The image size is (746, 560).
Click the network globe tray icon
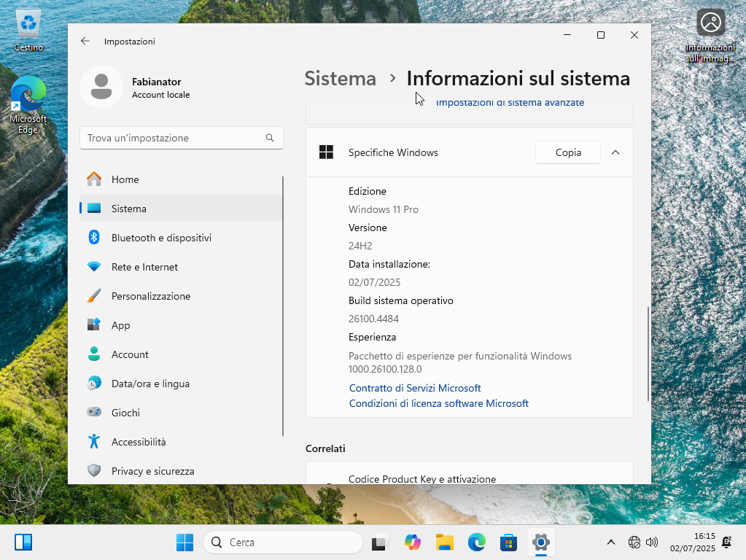(x=634, y=542)
